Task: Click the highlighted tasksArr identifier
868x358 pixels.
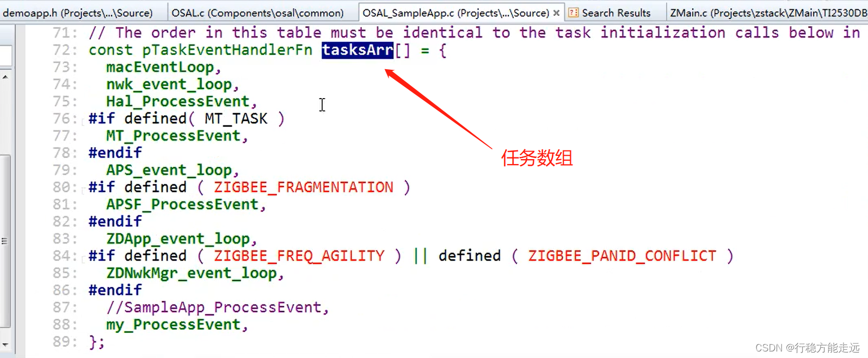Action: click(358, 50)
